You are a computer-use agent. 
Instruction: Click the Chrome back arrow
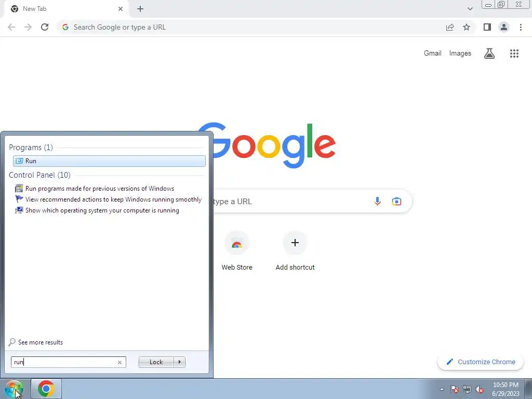click(11, 27)
